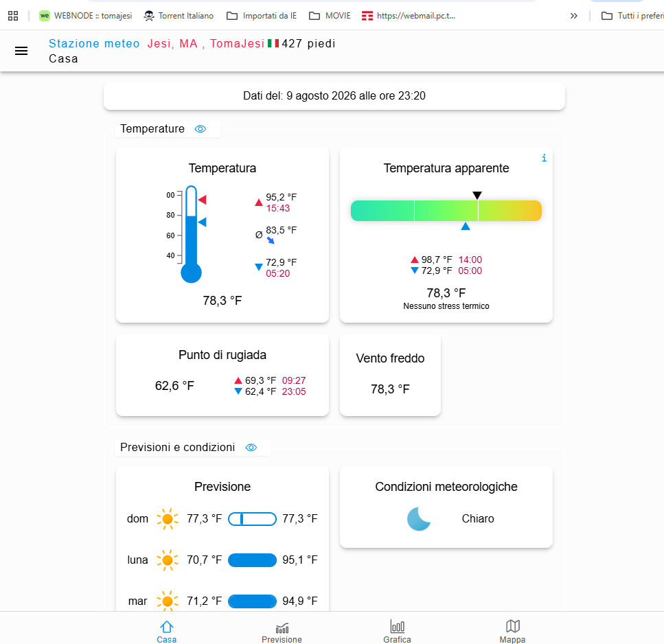Switch to Previsione tab
Viewport: 664px width, 644px height.
(x=282, y=632)
